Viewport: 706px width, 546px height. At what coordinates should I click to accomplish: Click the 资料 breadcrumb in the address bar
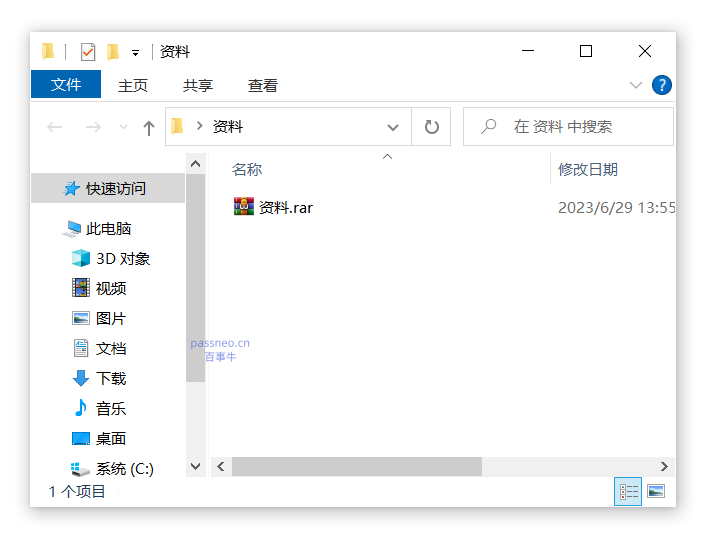pyautogui.click(x=228, y=127)
